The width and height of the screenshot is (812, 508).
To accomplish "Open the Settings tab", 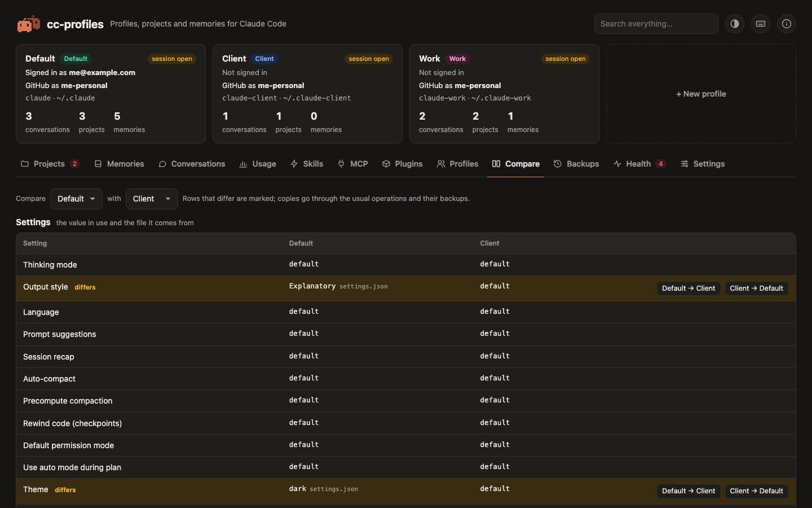I will coord(703,164).
